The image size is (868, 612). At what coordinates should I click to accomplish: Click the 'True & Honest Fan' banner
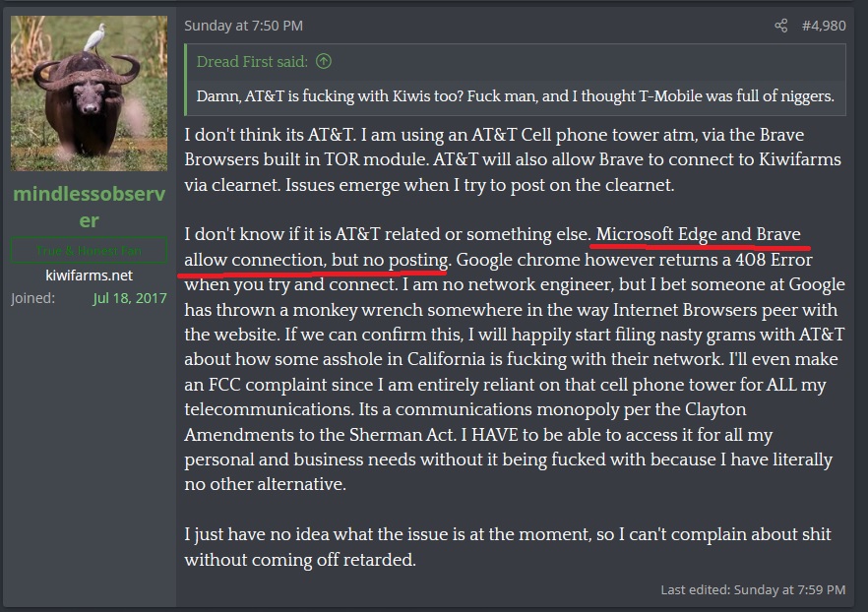pos(89,251)
